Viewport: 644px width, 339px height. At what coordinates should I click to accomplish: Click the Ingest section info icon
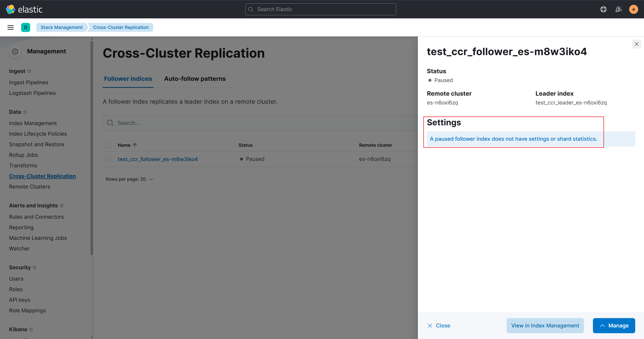[29, 71]
